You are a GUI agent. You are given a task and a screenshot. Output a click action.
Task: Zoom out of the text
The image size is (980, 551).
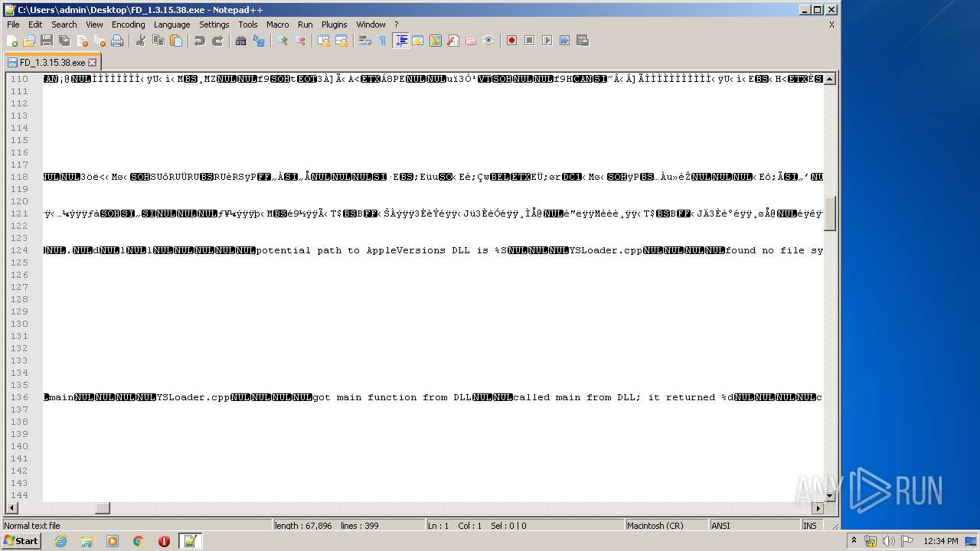click(x=300, y=41)
